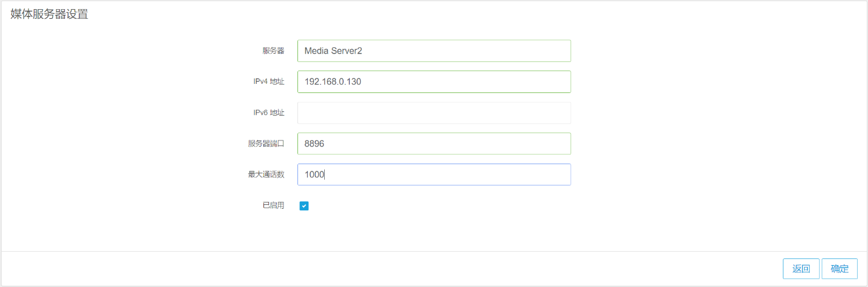Click the 服务器端口 input field
The width and height of the screenshot is (868, 287).
click(434, 143)
